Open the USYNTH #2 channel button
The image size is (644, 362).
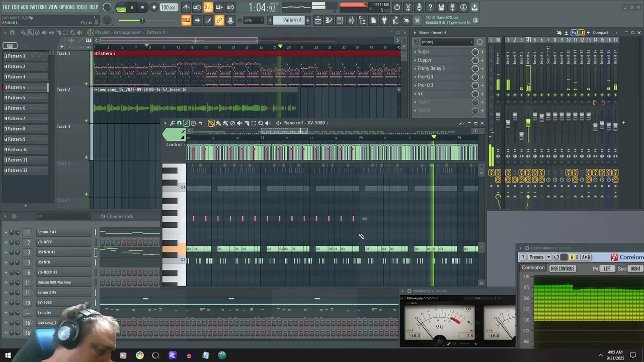coord(63,252)
